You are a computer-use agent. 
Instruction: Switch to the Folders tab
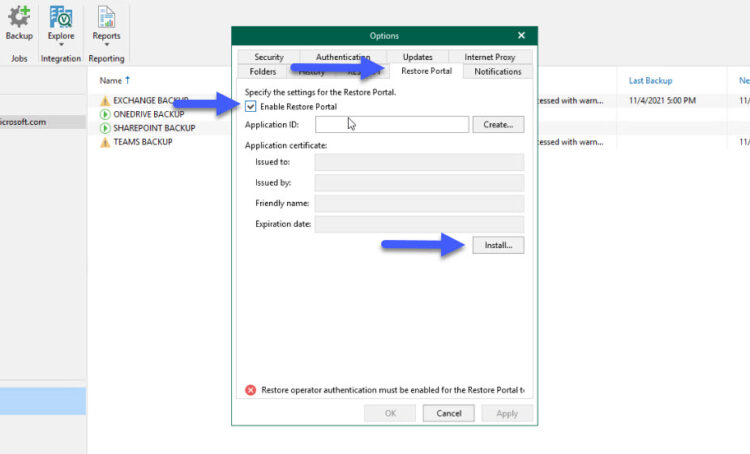(x=263, y=72)
